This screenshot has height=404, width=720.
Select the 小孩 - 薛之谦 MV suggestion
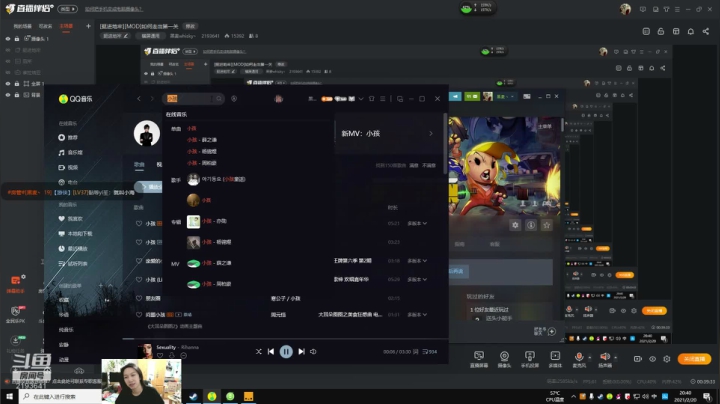coord(209,263)
